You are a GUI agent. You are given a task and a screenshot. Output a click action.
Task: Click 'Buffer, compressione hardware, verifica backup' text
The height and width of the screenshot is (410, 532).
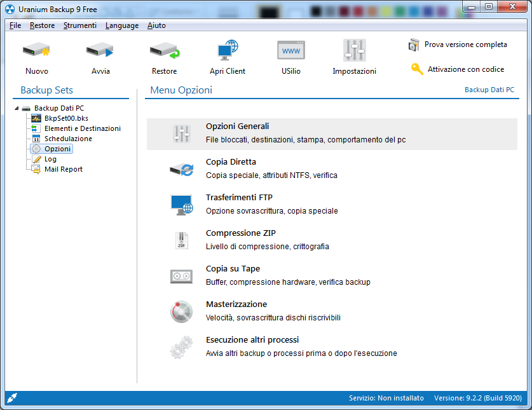288,282
